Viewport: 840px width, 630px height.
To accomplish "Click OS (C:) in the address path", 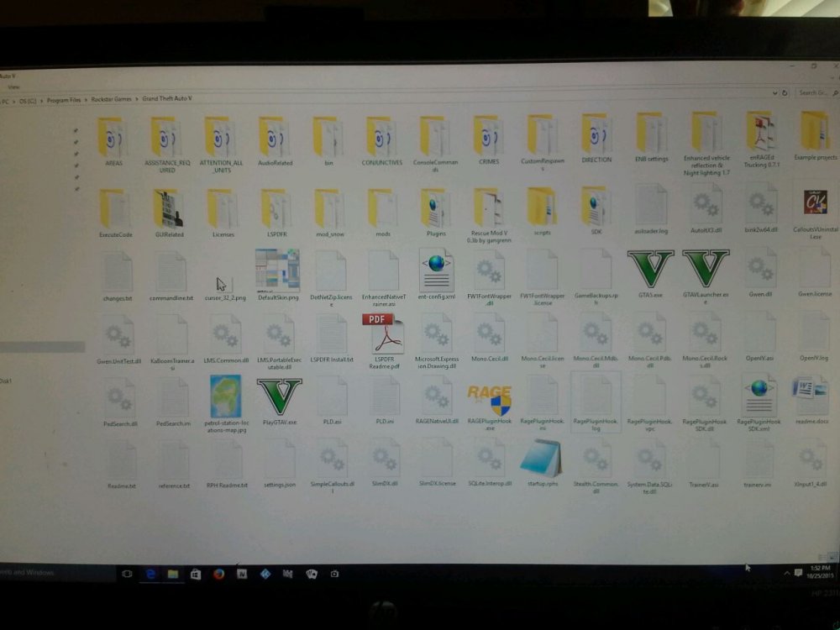I will 28,101.
